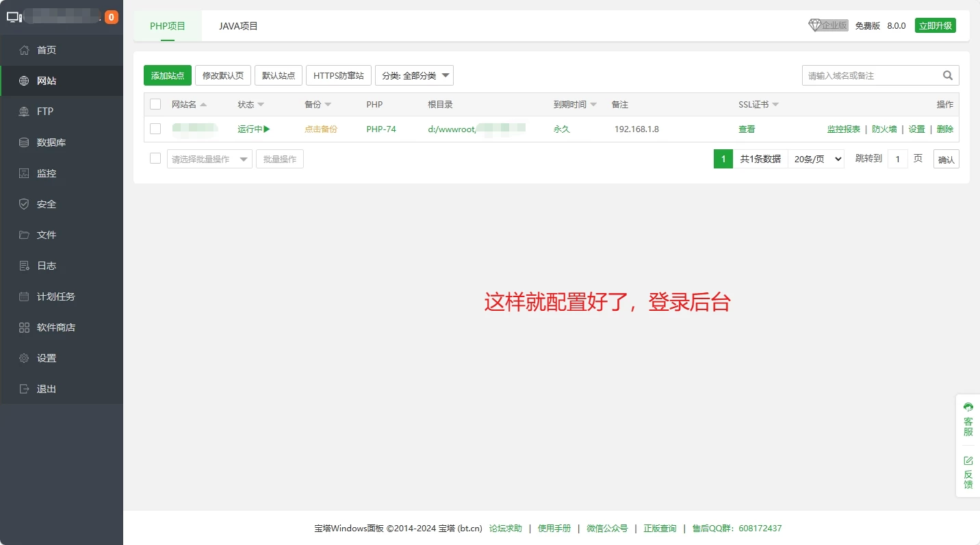Click the monitoring (监控) sidebar icon
This screenshot has height=545, width=980.
pyautogui.click(x=25, y=173)
